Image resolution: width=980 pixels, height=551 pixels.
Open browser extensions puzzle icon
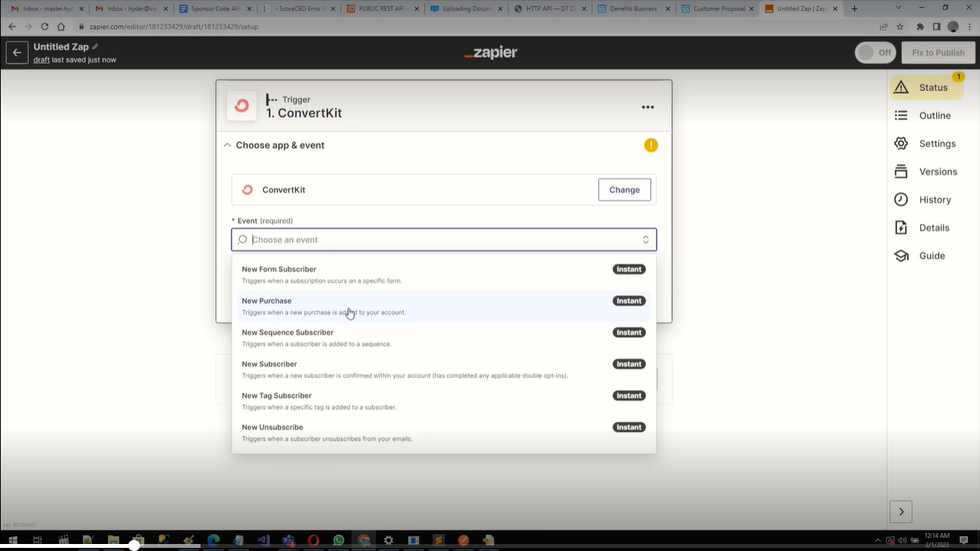920,26
